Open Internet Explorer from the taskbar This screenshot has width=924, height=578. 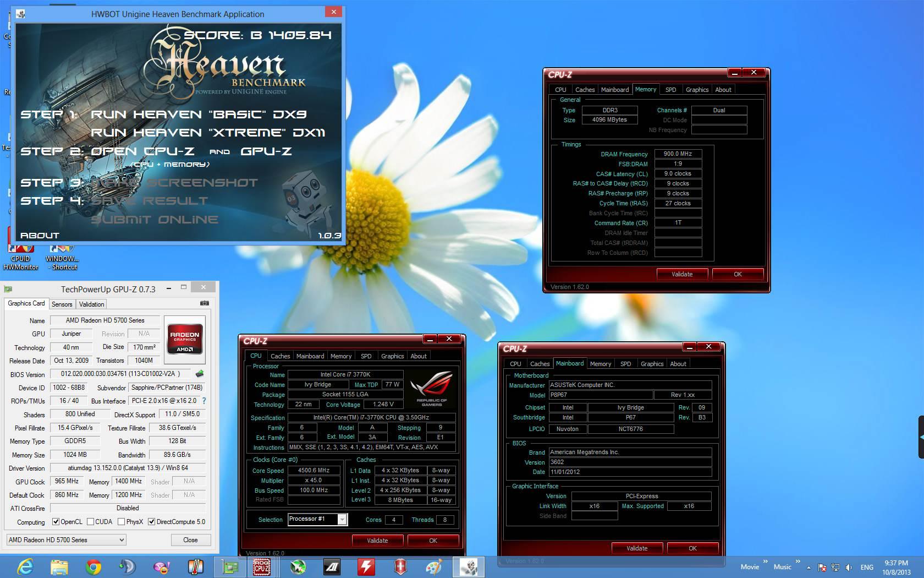tap(25, 566)
